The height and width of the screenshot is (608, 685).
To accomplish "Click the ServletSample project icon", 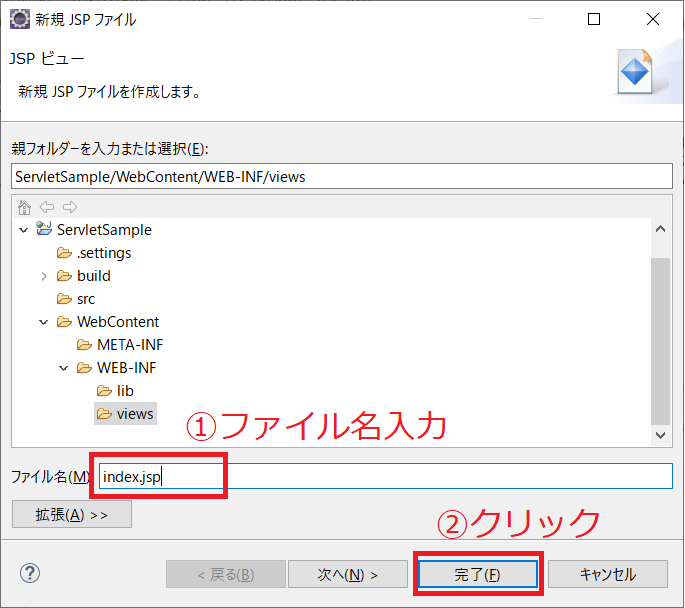I will [44, 230].
